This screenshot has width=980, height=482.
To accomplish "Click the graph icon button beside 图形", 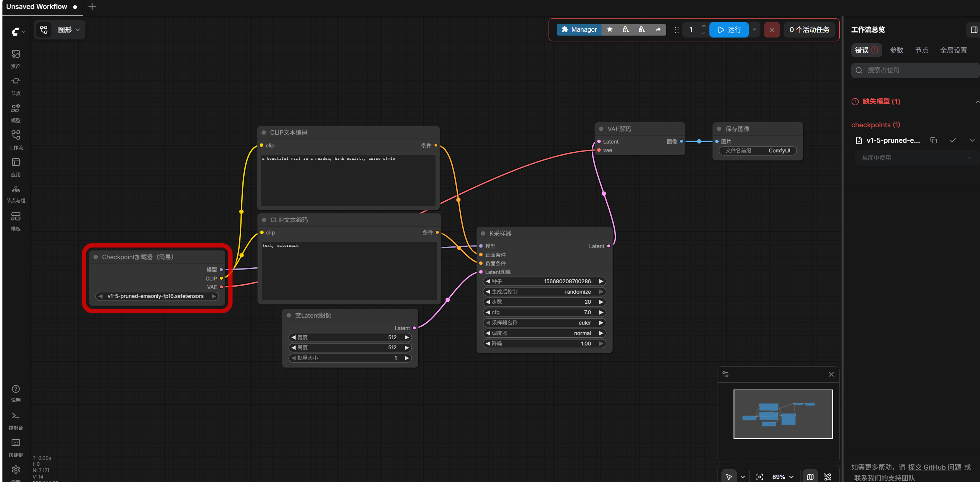I will click(x=44, y=30).
